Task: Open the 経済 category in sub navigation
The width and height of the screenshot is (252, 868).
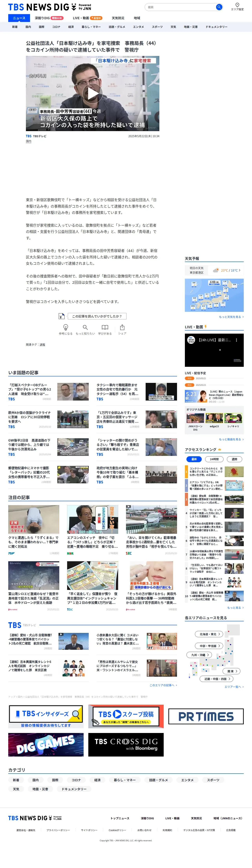Action: [x=71, y=27]
